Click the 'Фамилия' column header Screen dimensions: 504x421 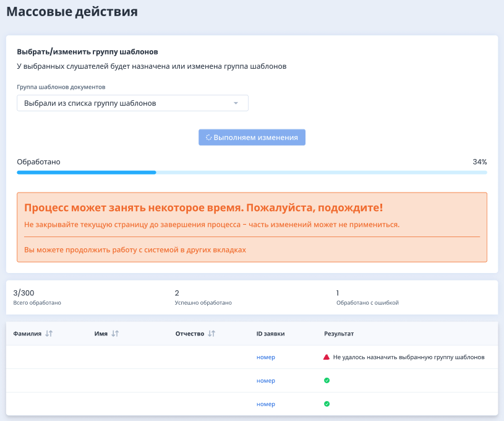pos(27,334)
